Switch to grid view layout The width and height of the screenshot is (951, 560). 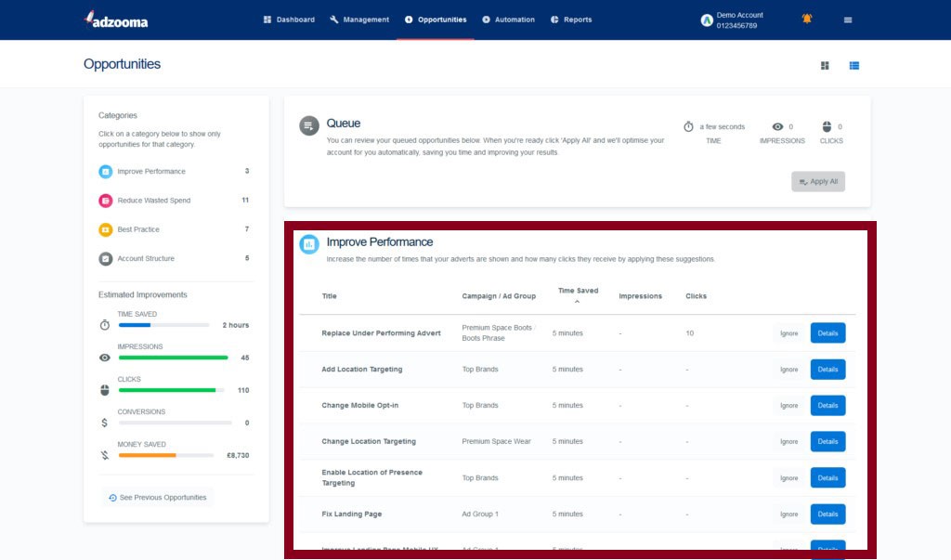tap(825, 65)
